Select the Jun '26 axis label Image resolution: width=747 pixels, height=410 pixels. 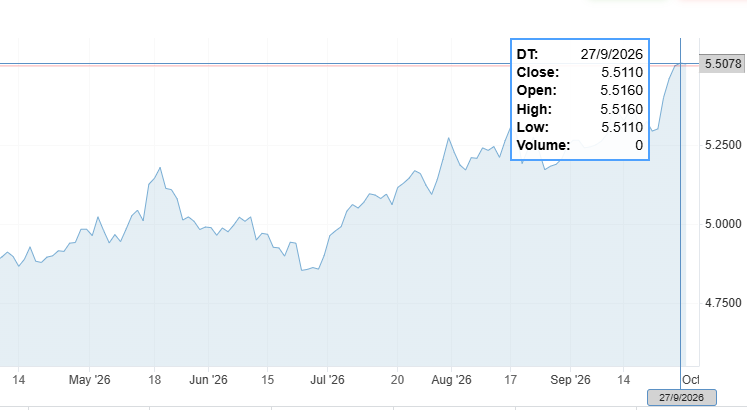tap(208, 380)
